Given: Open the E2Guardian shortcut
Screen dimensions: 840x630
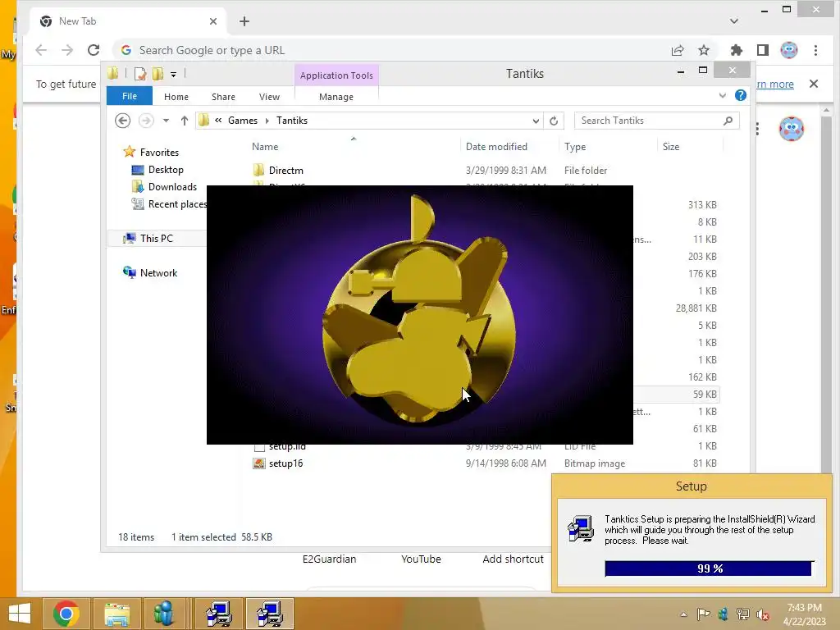Looking at the screenshot, I should click(x=330, y=559).
